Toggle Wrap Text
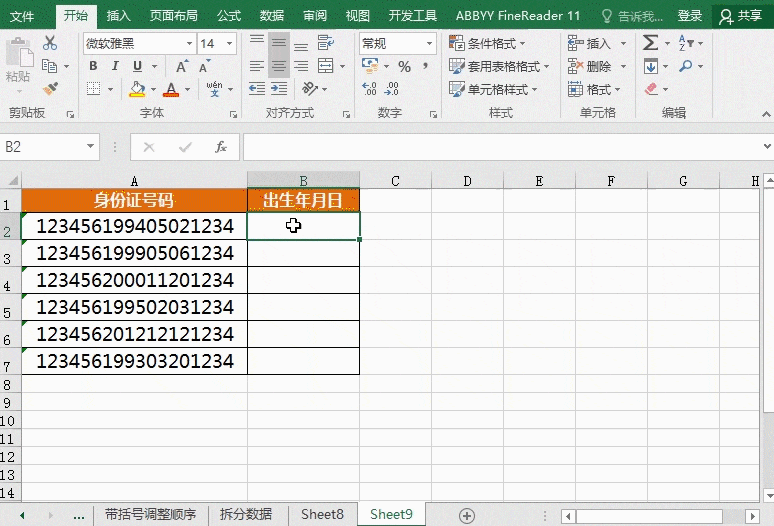 [x=325, y=43]
